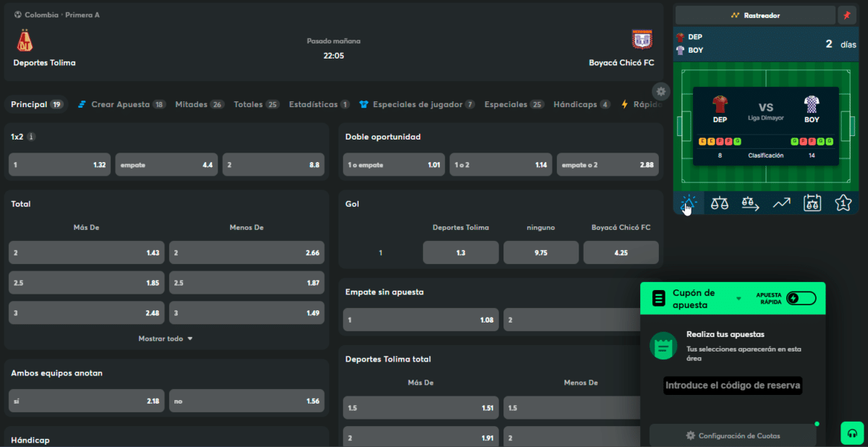Click the DEP red jersey in tracker
Image resolution: width=868 pixels, height=447 pixels.
pos(720,105)
